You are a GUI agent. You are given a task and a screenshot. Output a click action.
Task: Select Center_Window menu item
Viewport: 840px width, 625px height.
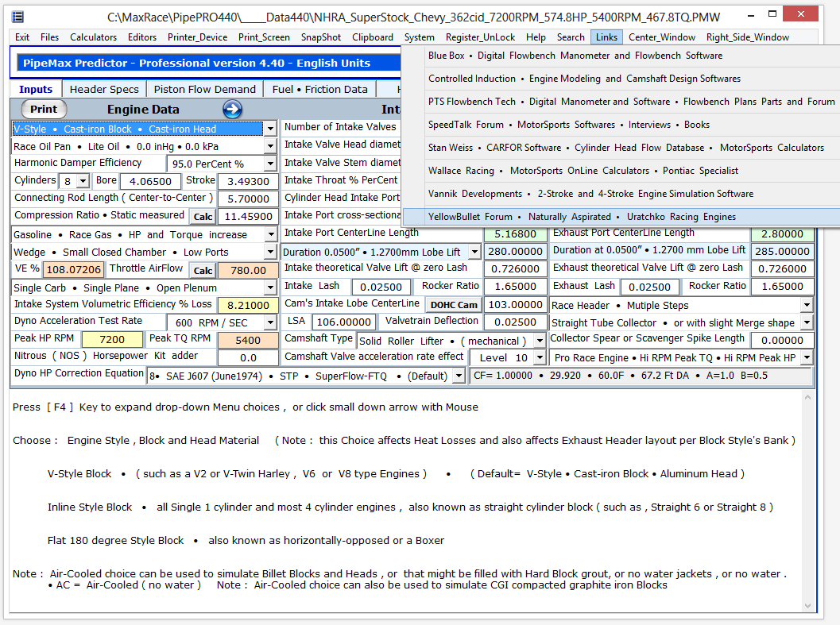pyautogui.click(x=662, y=37)
